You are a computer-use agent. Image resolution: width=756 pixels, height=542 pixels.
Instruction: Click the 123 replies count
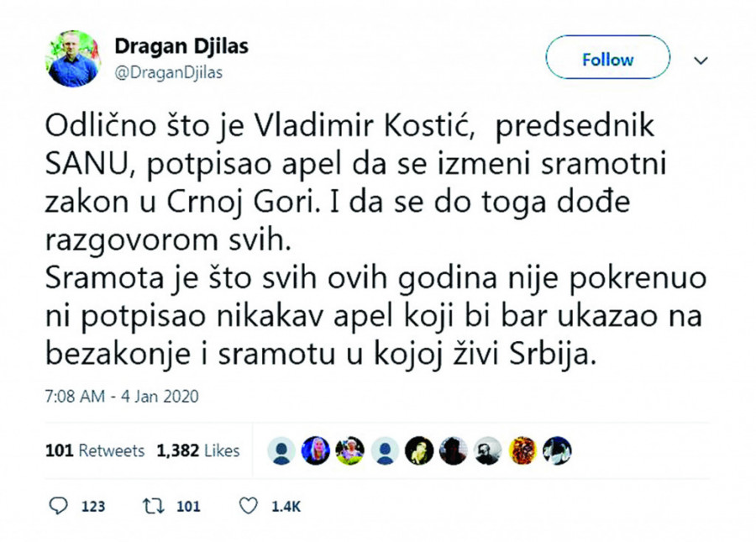click(x=93, y=507)
